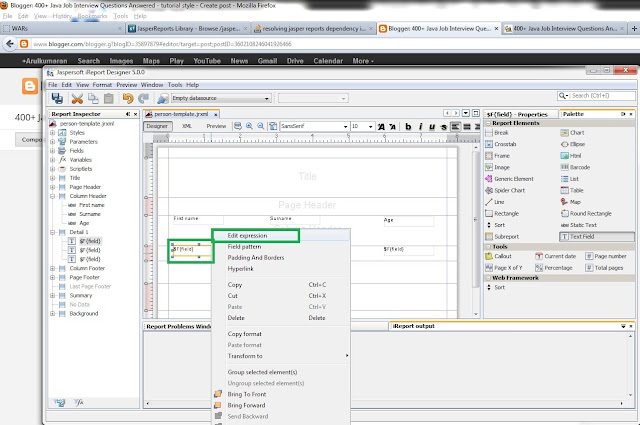Viewport: 640px width, 425px height.
Task: Expand the Styles tree node
Action: click(52, 133)
